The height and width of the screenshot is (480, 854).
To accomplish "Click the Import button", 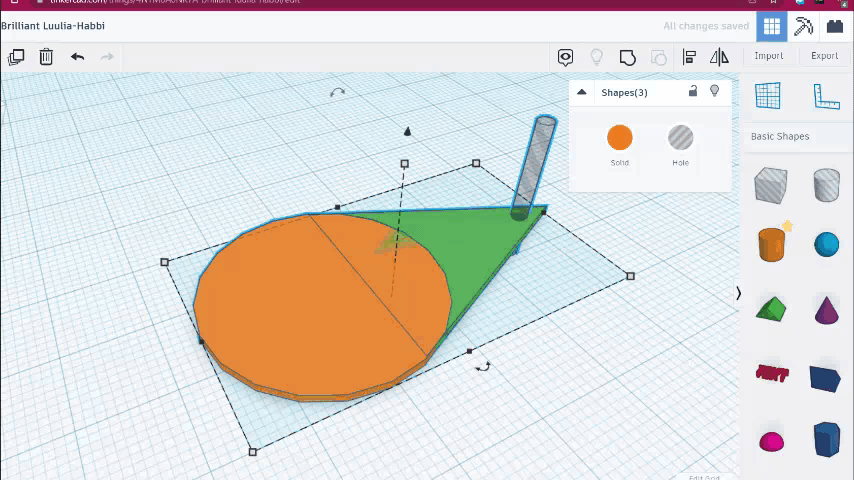I will coord(768,56).
